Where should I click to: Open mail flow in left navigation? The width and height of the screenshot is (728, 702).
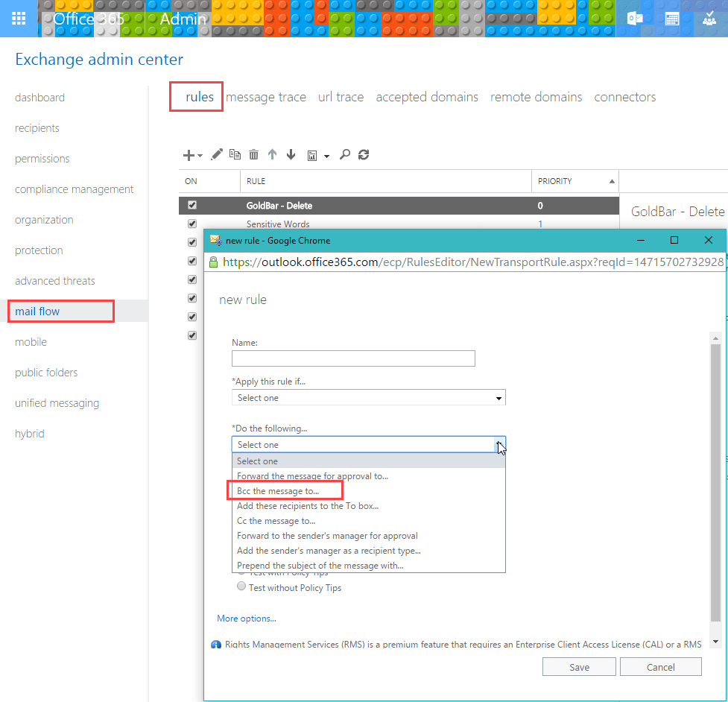(x=37, y=312)
